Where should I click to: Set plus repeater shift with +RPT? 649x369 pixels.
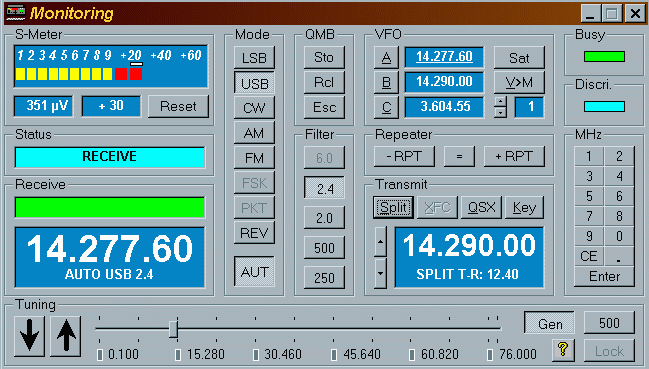point(514,156)
